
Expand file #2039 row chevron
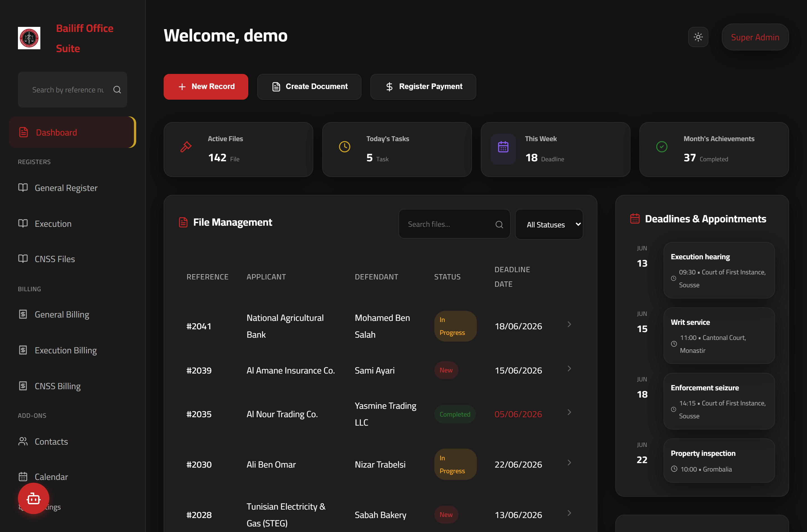(569, 368)
